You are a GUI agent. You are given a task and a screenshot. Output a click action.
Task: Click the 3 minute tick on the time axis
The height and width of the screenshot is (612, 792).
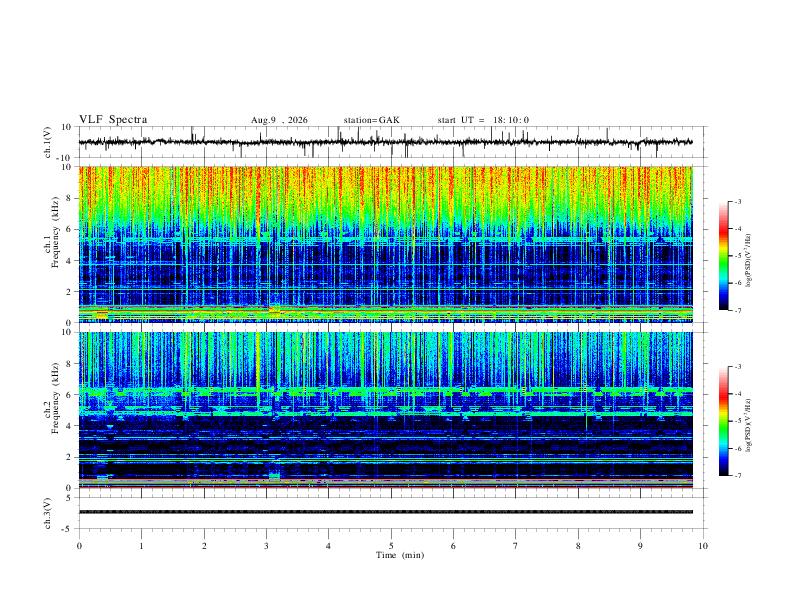[266, 546]
